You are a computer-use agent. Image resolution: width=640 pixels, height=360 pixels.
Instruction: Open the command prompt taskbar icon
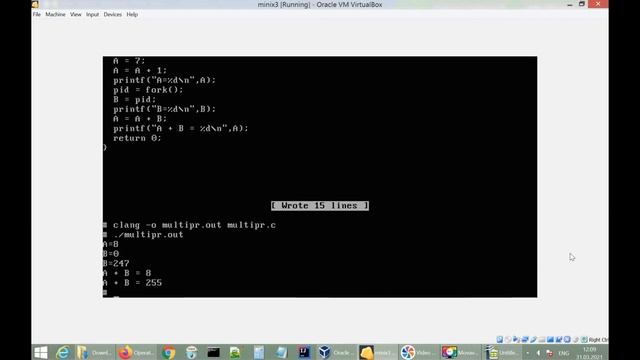coord(213,352)
